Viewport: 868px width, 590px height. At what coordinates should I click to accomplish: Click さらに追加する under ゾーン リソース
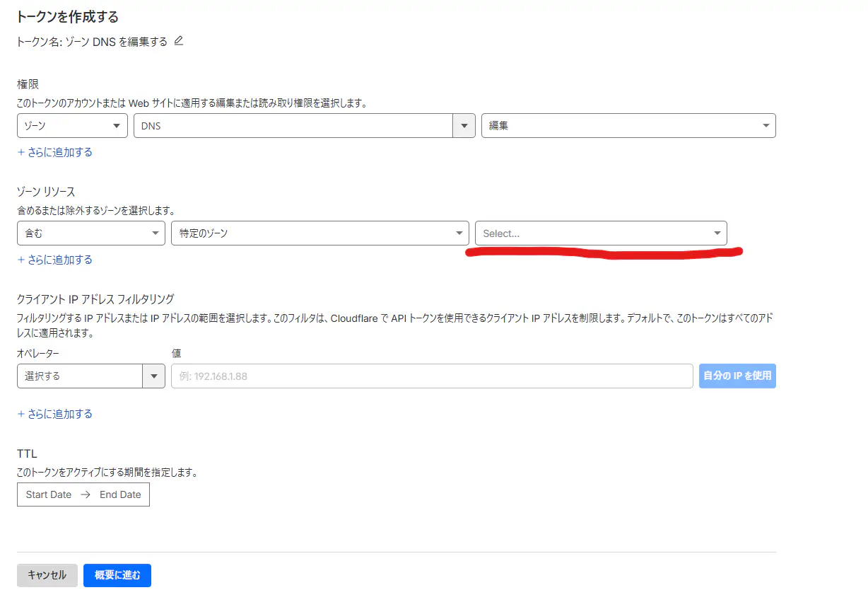click(55, 260)
